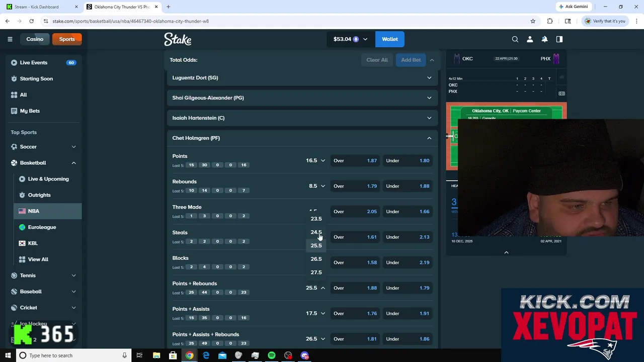This screenshot has width=644, height=362.
Task: Open the user profile icon
Action: pos(530,39)
